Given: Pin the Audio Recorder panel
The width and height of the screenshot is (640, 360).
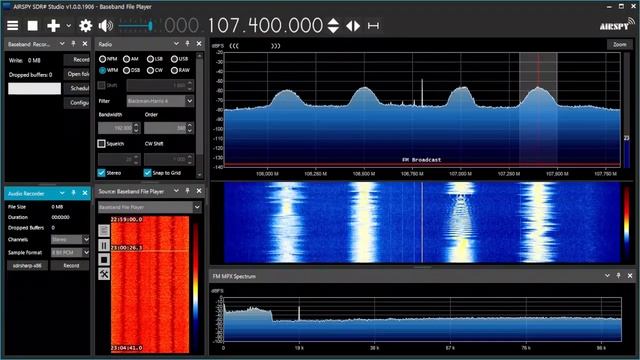Looking at the screenshot, I should pyautogui.click(x=73, y=193).
